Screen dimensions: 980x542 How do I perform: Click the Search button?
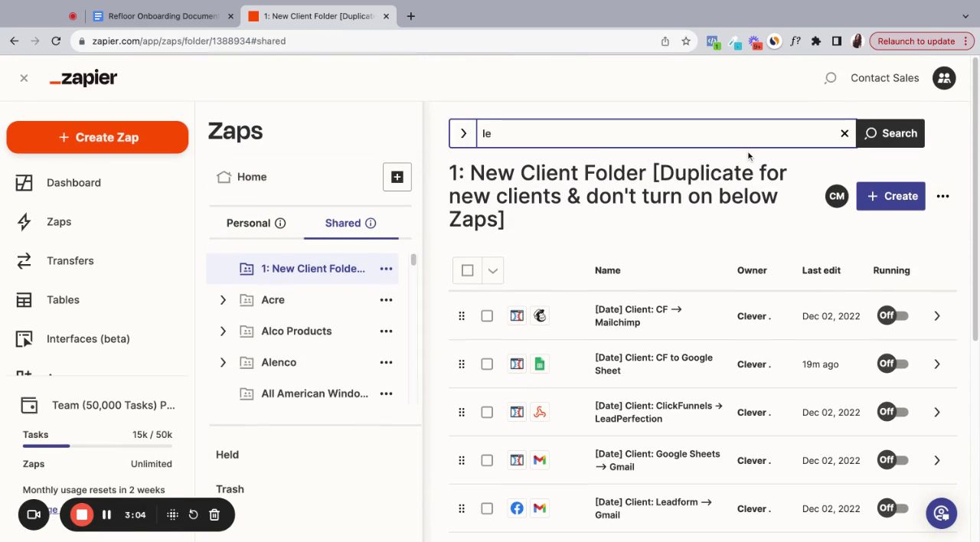pos(890,133)
